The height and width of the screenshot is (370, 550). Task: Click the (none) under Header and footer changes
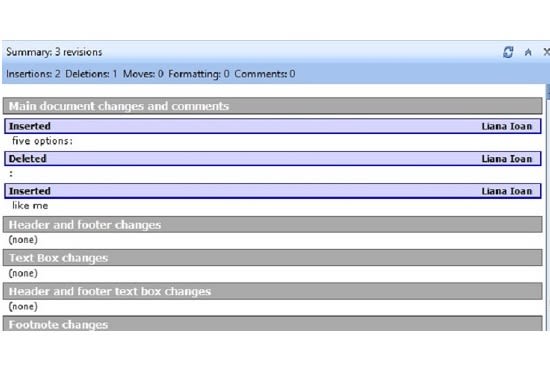tap(23, 240)
